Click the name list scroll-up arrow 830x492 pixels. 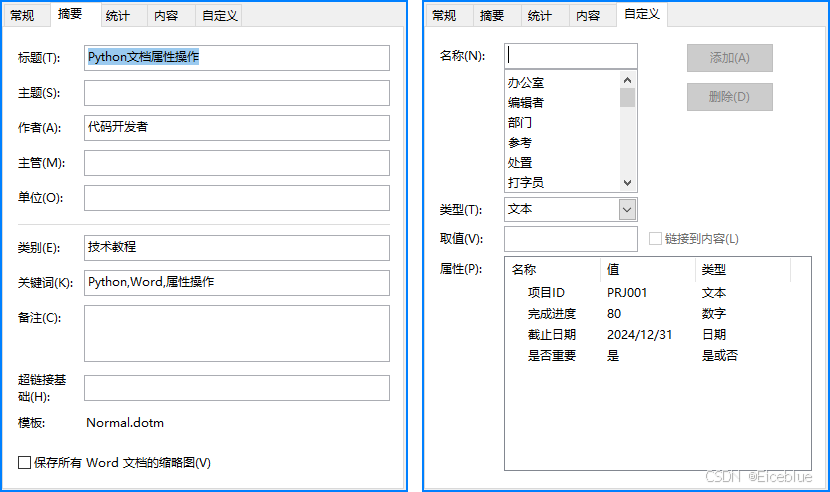(x=627, y=80)
